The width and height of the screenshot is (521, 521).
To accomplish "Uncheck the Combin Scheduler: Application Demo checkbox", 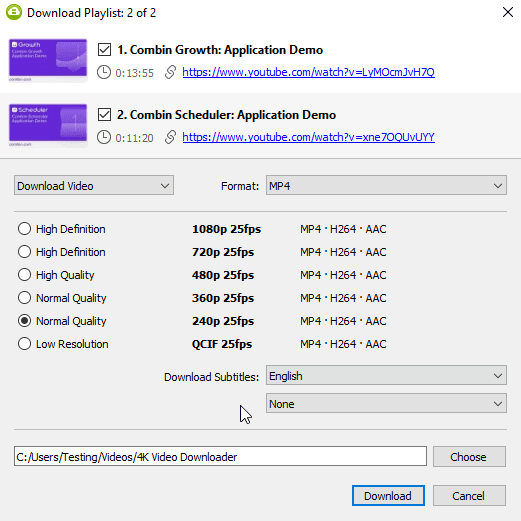I will 104,115.
